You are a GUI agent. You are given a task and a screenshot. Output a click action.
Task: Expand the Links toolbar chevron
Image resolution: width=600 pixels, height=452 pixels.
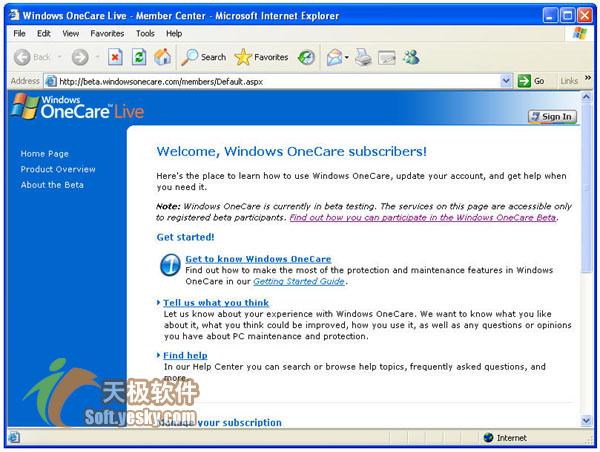point(588,78)
